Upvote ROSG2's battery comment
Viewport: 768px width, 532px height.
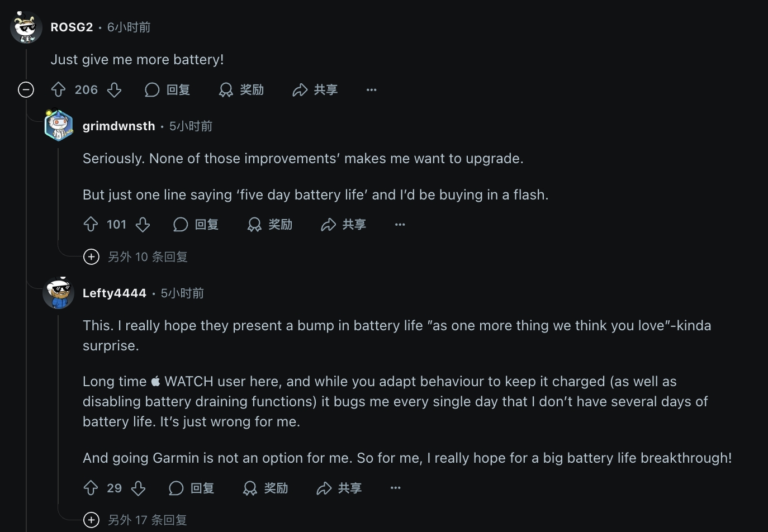point(59,89)
